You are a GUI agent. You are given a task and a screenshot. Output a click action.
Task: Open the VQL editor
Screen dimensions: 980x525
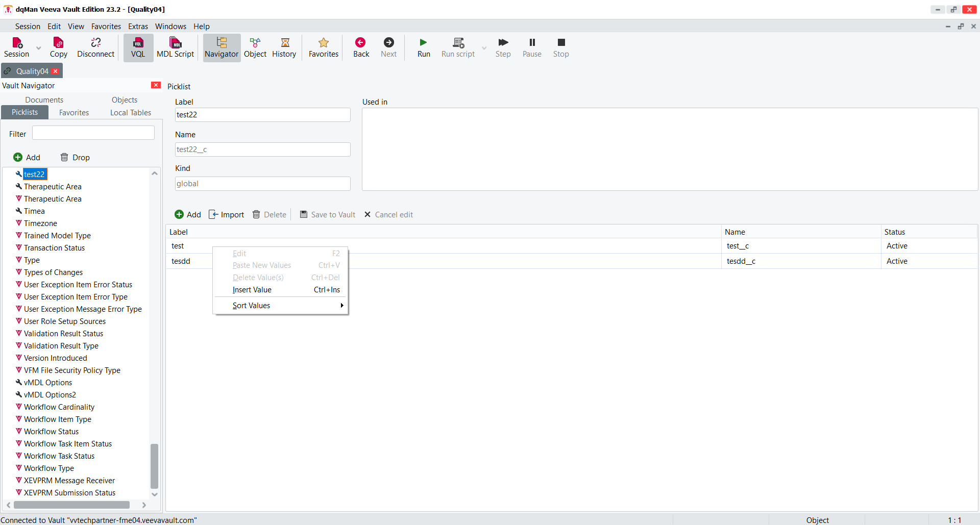[138, 47]
